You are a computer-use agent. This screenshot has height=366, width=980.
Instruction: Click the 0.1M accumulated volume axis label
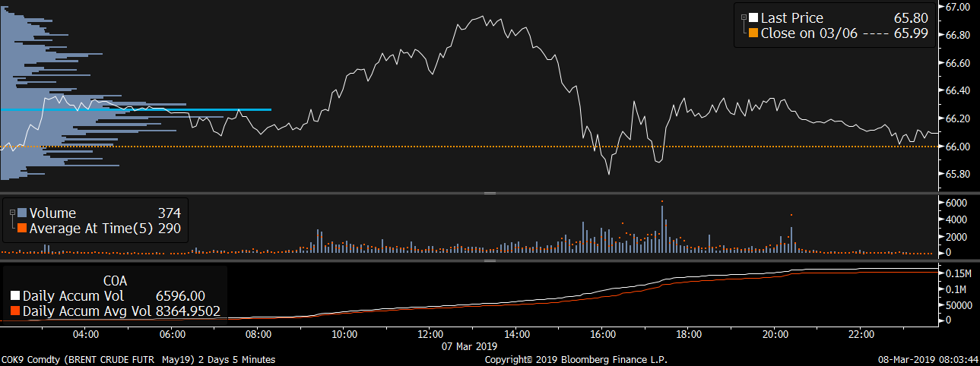click(x=956, y=290)
